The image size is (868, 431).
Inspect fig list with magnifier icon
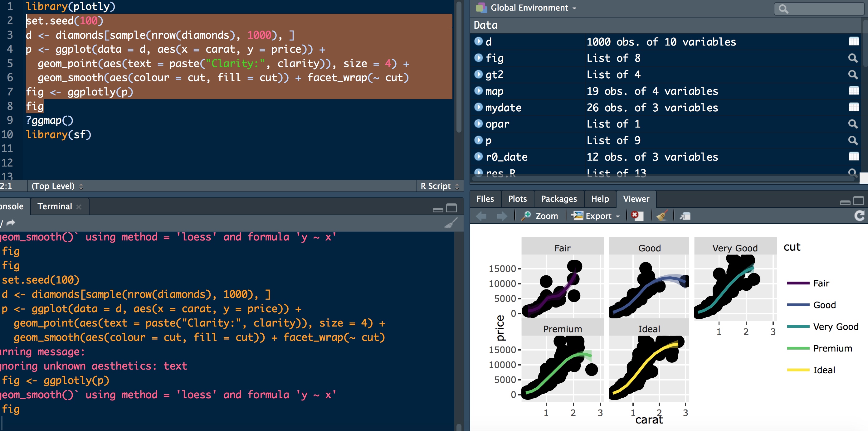click(853, 58)
